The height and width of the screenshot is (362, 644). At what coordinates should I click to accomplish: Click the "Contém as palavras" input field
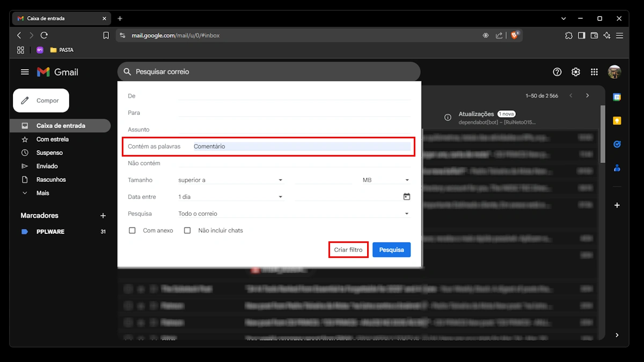(x=301, y=146)
